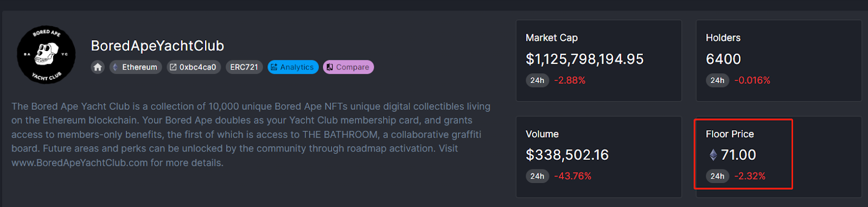Select the Volume stat card
The height and width of the screenshot is (207, 868).
(599, 157)
